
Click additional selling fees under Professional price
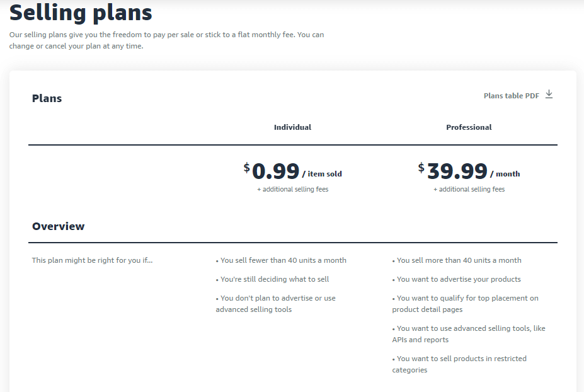(469, 189)
